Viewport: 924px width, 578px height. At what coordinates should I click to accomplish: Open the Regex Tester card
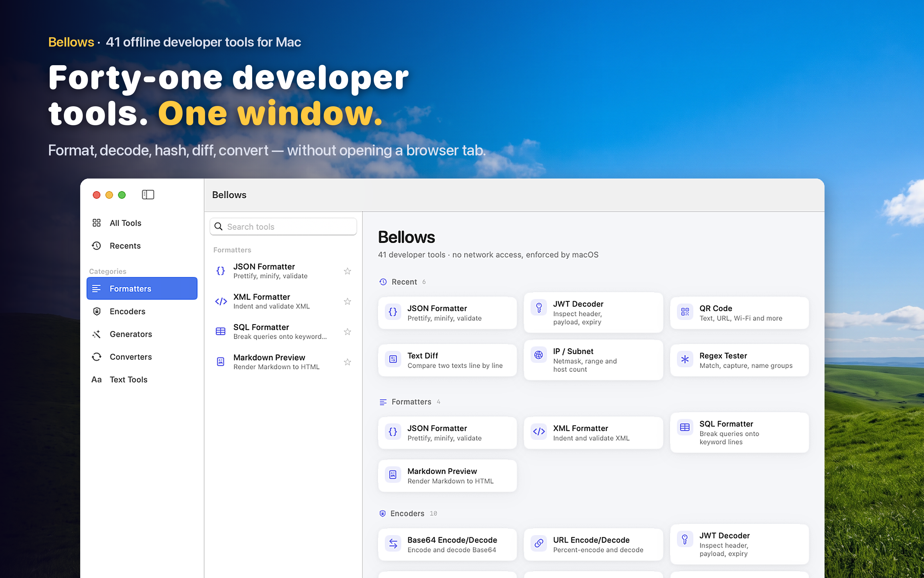pyautogui.click(x=740, y=360)
